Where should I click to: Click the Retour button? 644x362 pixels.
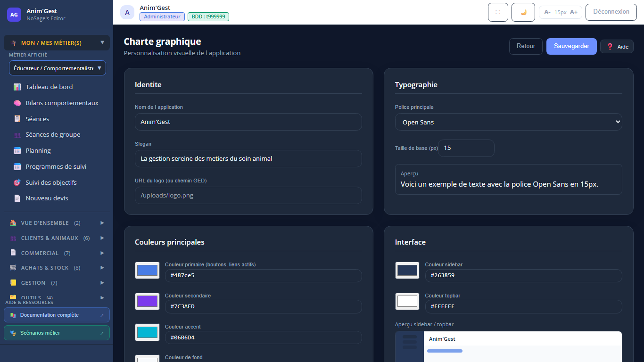pos(526,46)
